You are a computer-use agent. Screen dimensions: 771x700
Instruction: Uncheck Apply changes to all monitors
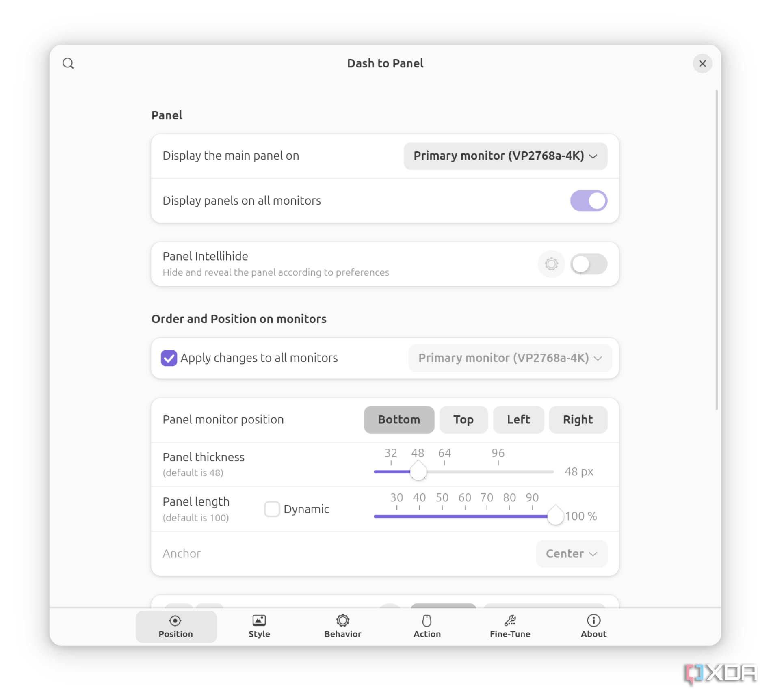pos(169,358)
